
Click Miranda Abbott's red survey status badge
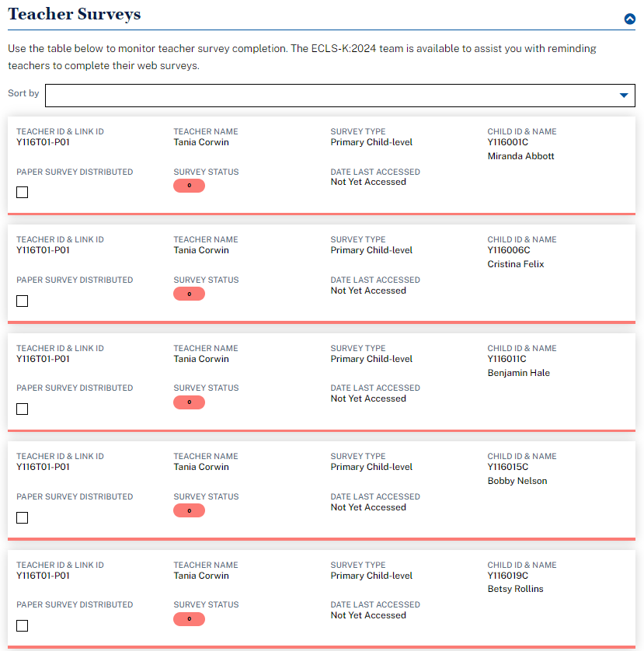189,186
